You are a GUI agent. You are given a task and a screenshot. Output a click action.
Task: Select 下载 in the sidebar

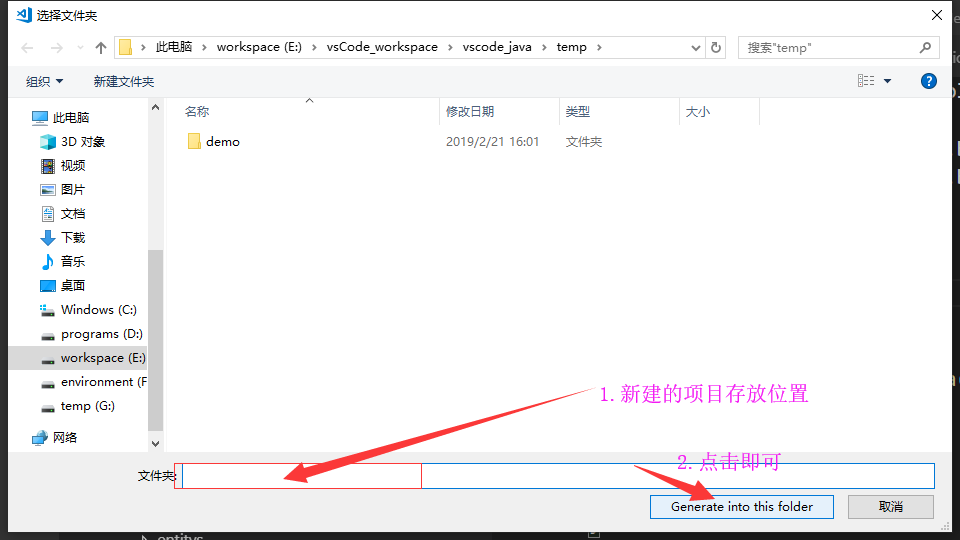73,238
